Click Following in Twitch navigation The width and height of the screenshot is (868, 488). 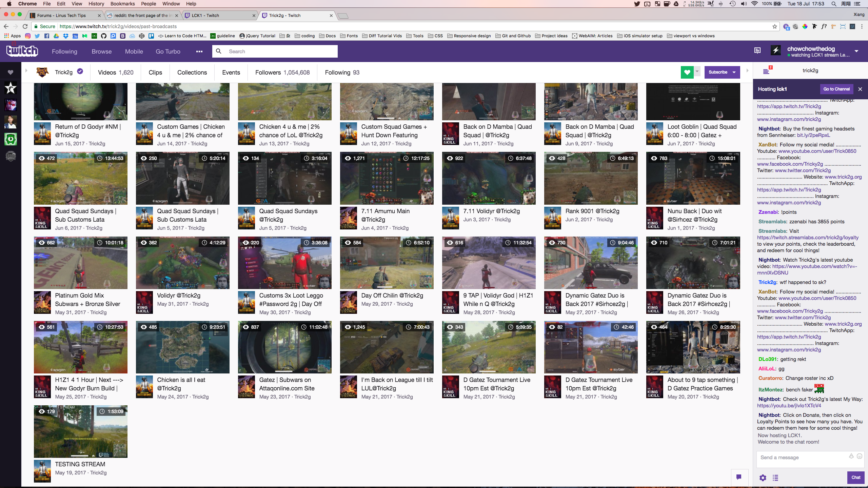tap(64, 52)
